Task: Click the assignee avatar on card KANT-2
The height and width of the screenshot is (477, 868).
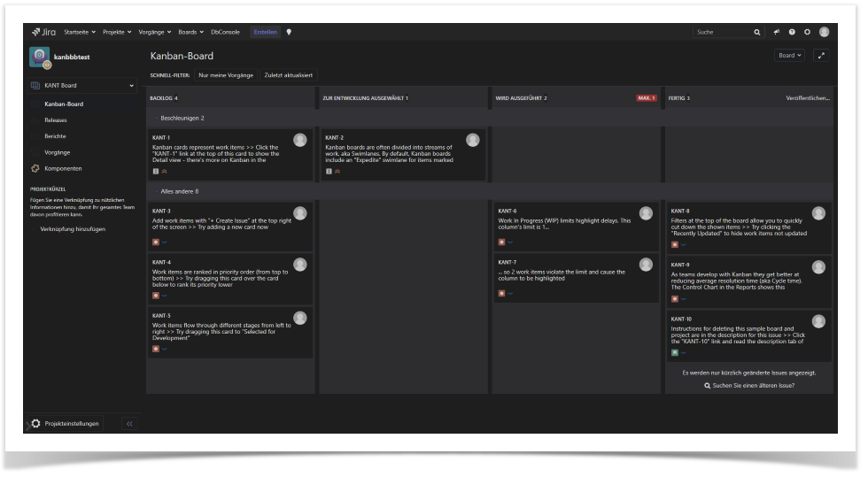Action: [473, 140]
